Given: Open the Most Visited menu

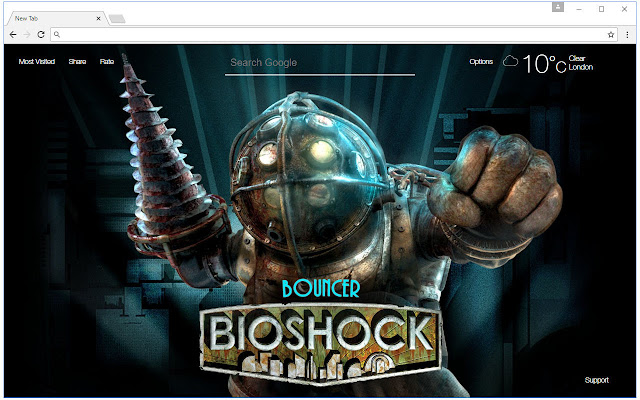Looking at the screenshot, I should click(x=37, y=62).
